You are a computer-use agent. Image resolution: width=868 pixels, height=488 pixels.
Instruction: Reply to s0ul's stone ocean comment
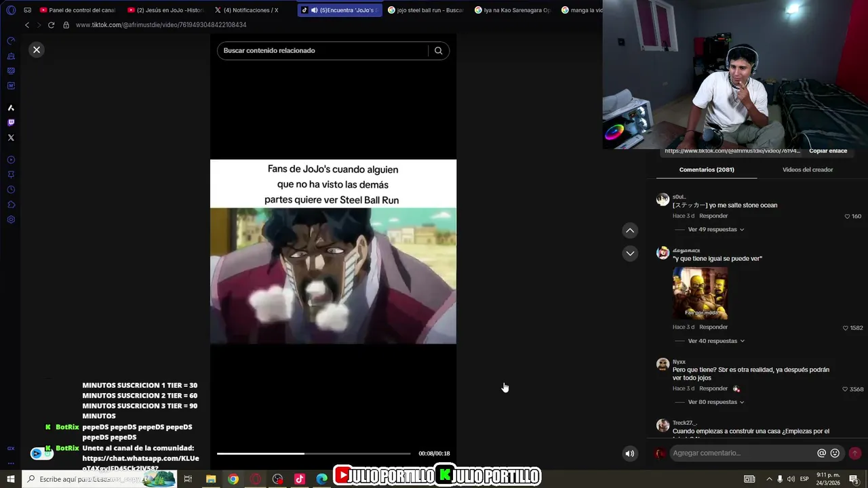coord(713,216)
